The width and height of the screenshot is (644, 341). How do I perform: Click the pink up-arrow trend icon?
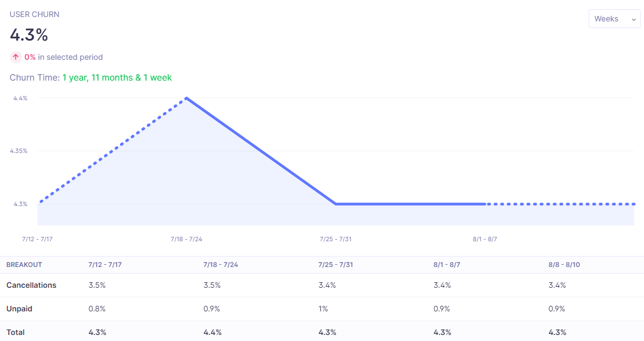(x=15, y=57)
